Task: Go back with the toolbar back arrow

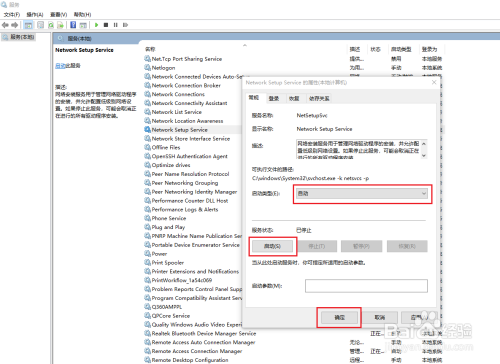Action: [x=5, y=25]
